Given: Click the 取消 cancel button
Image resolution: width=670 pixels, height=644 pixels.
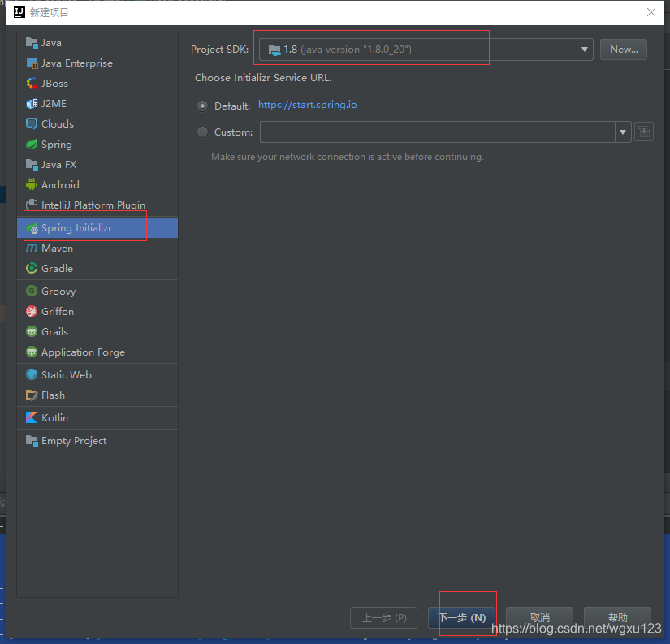Looking at the screenshot, I should (x=540, y=618).
